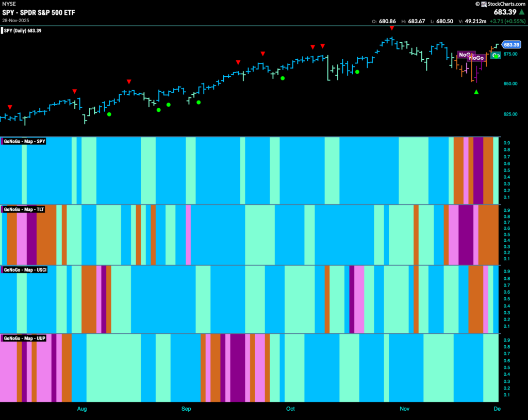Click the large 683.39 price at top right
The height and width of the screenshot is (420, 528).
tap(505, 12)
